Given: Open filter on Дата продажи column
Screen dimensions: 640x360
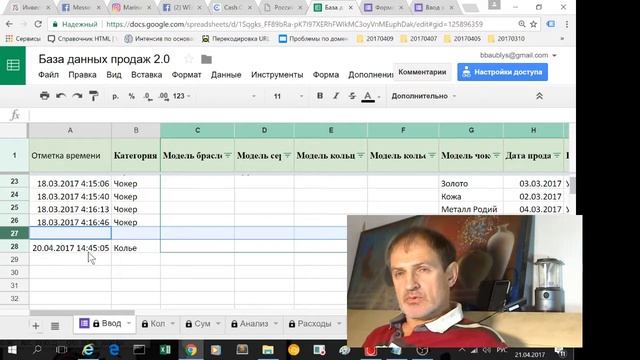Looking at the screenshot, I should pyautogui.click(x=557, y=156).
